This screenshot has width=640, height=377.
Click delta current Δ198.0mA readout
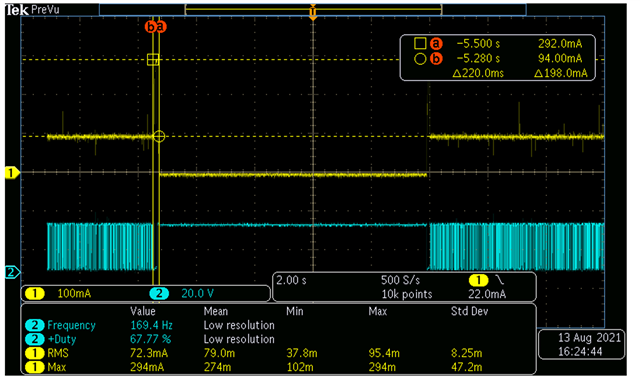pos(561,73)
